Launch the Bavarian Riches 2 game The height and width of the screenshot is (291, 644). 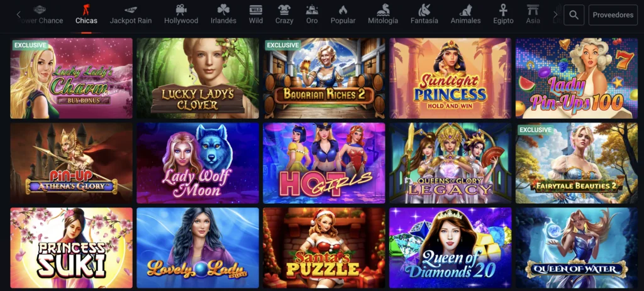[324, 79]
